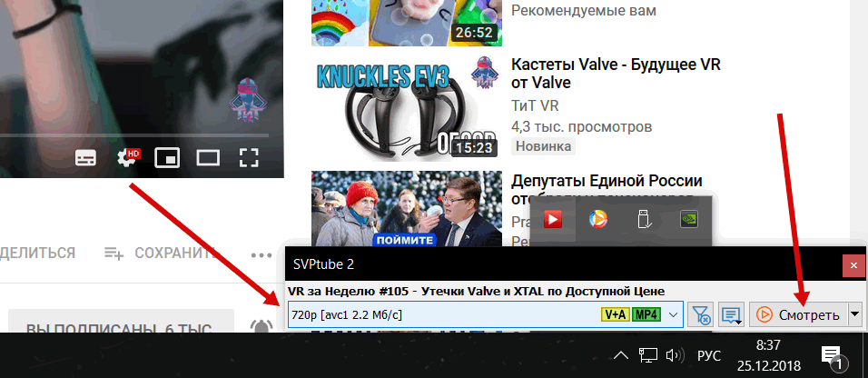Expand the arrow next to Смотреть

[x=854, y=315]
